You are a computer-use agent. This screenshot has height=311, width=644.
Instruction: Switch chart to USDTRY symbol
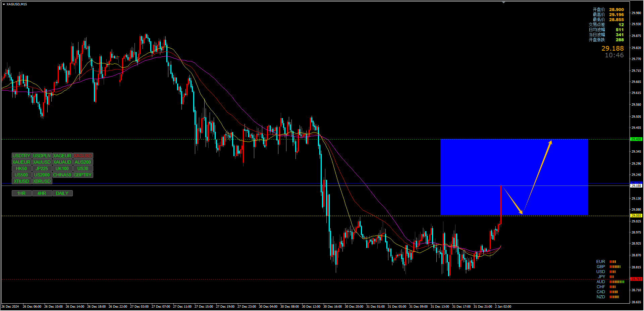[21, 156]
